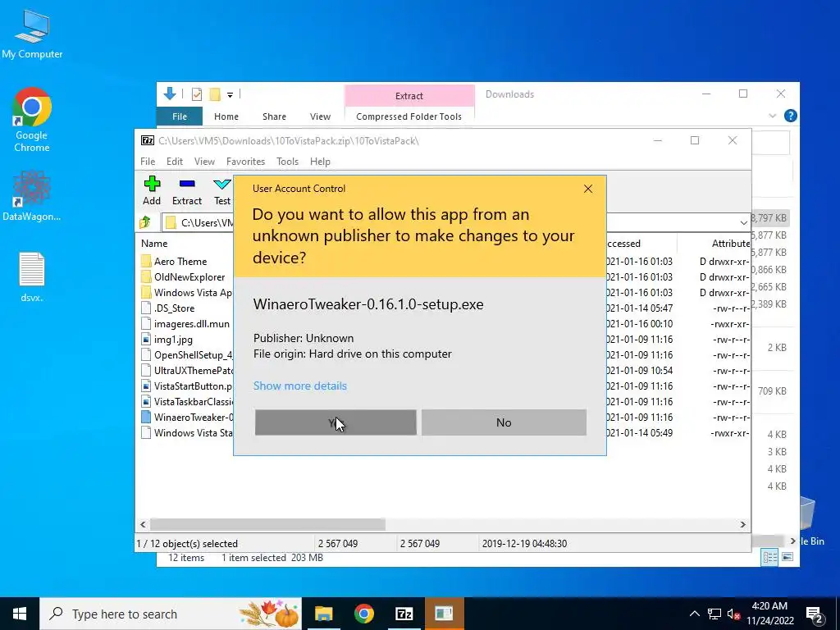This screenshot has width=840, height=630.
Task: Open Explorer Home ribbon tab
Action: pos(226,116)
